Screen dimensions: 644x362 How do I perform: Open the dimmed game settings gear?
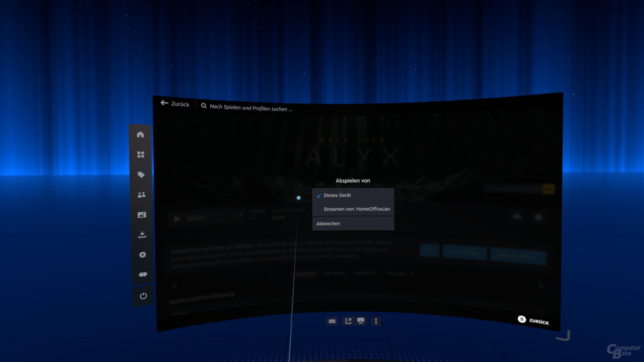(x=538, y=218)
